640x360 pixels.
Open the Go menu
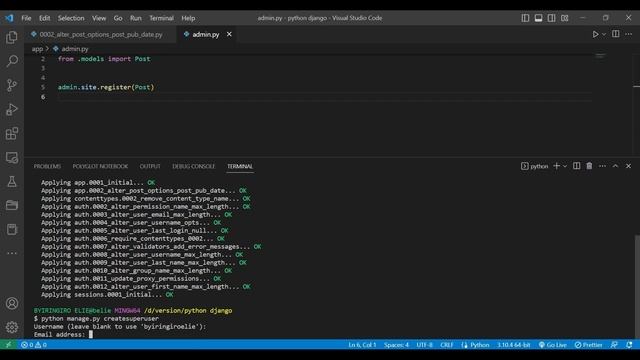118,18
